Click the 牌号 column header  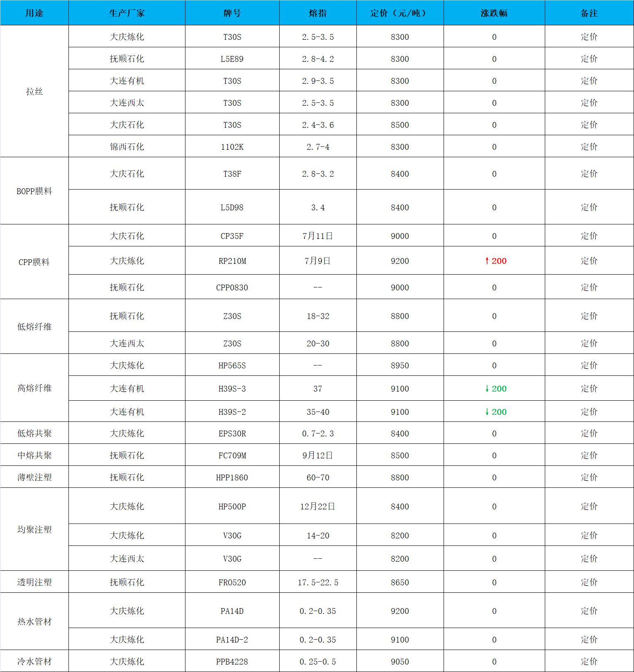pyautogui.click(x=232, y=13)
